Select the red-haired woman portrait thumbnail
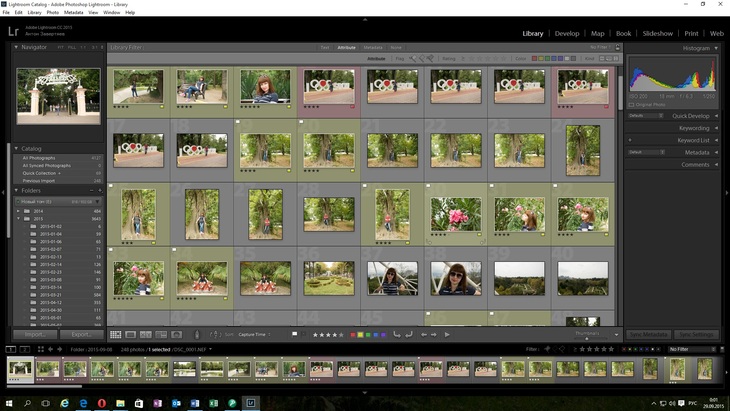 (265, 86)
